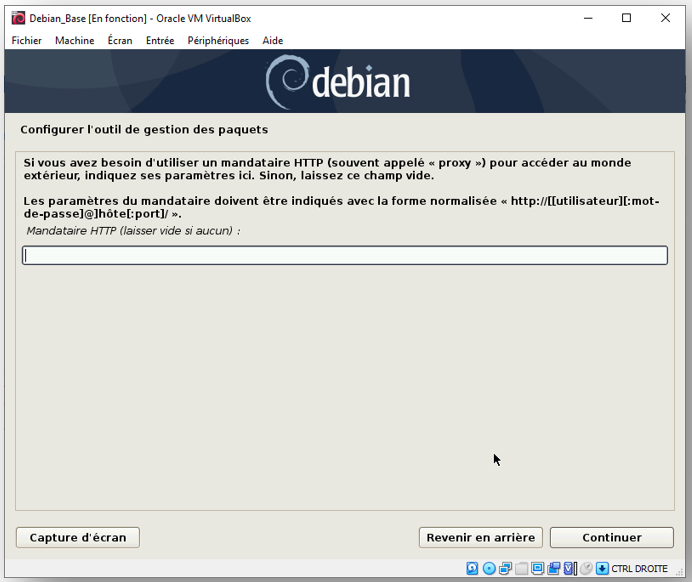Open the Écran menu

120,41
